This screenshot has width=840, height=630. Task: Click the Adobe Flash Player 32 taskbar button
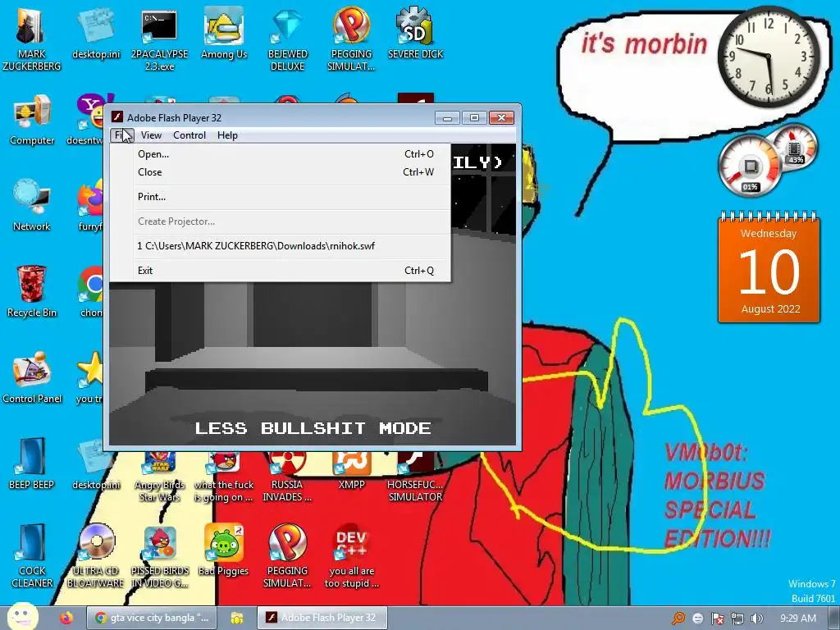[322, 618]
